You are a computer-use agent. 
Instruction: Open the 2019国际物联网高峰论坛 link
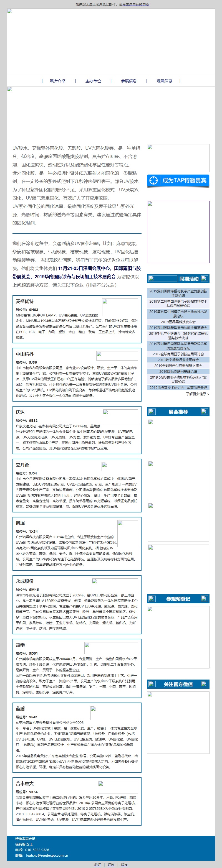coord(178,371)
